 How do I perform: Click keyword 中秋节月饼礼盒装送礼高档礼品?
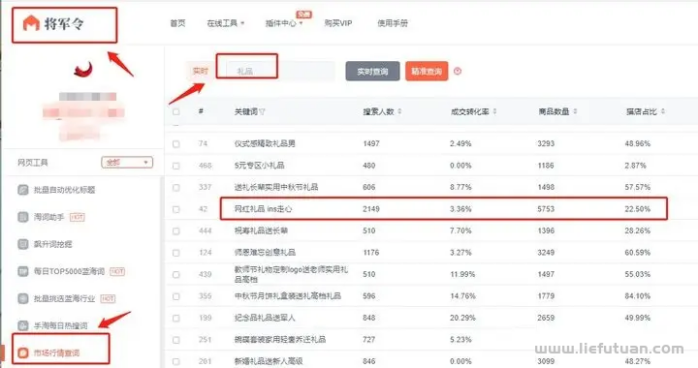point(288,296)
